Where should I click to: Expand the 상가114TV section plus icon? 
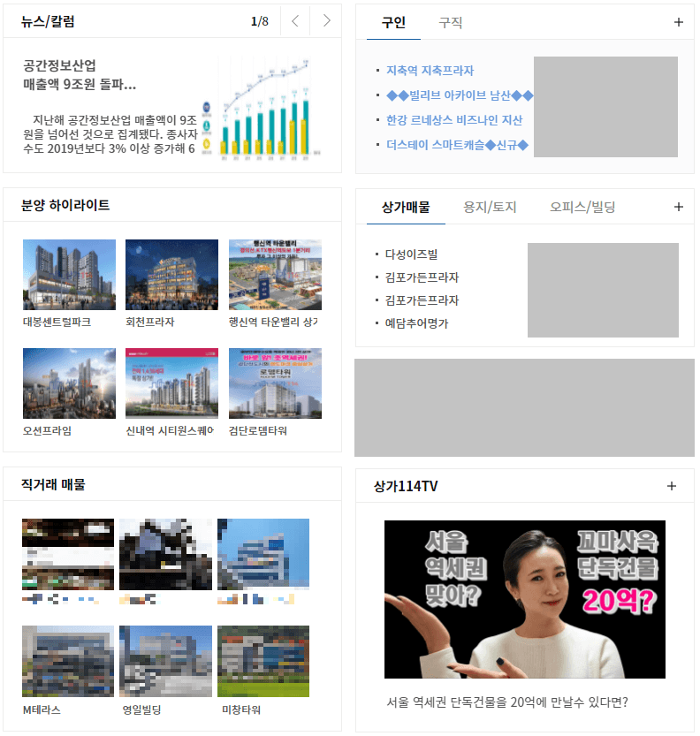pyautogui.click(x=672, y=486)
